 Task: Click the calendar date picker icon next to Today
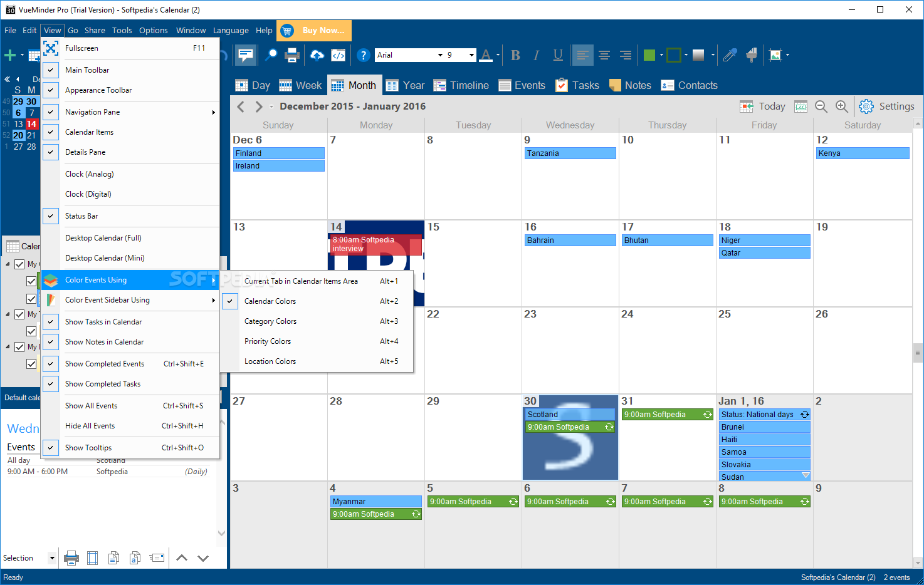coord(801,106)
